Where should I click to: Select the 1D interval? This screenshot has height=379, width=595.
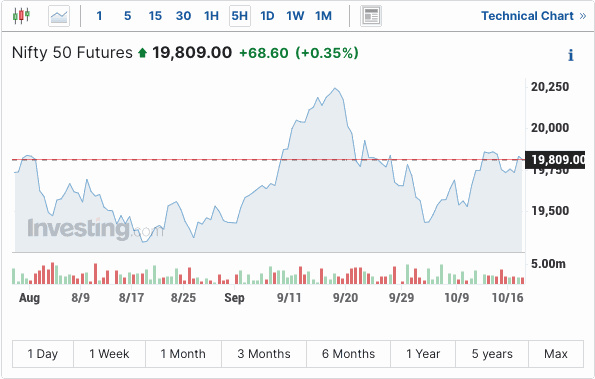coord(267,16)
